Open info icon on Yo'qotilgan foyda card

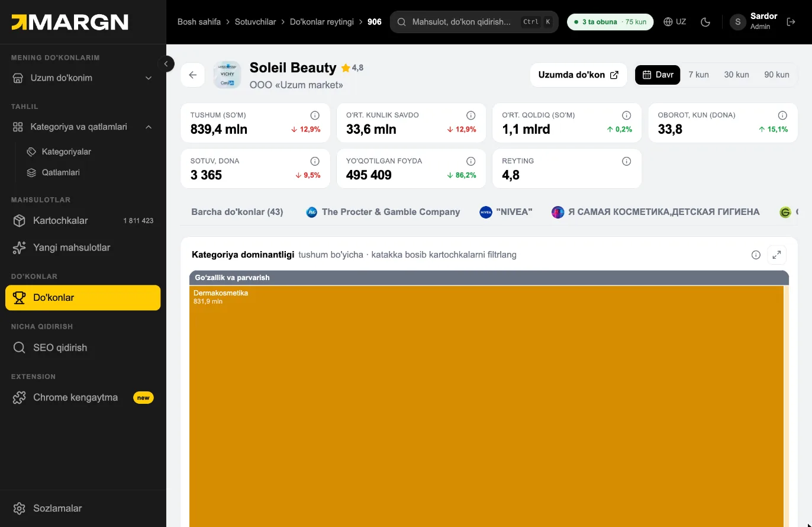[471, 161]
